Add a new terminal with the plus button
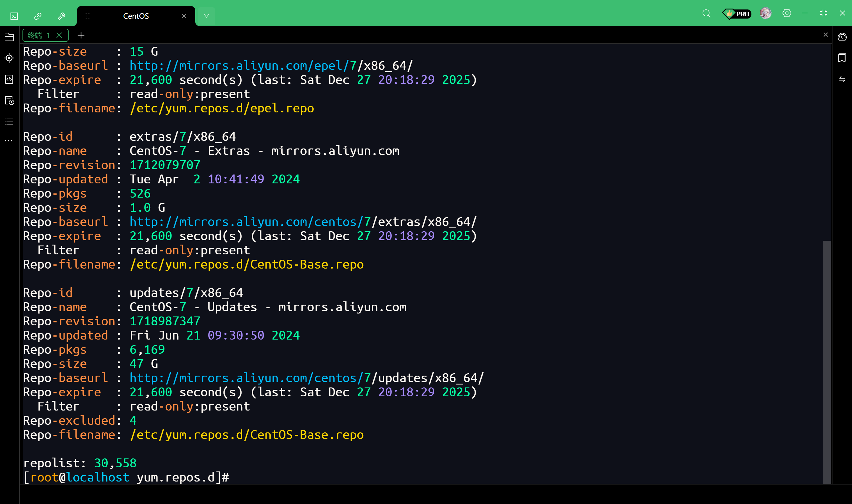The height and width of the screenshot is (504, 852). (81, 35)
